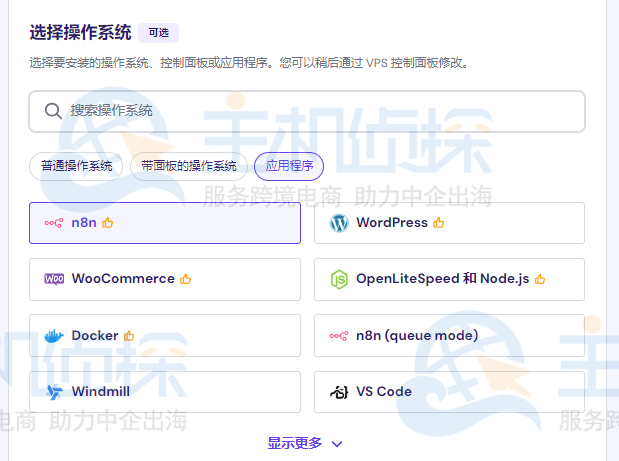This screenshot has height=461, width=619.
Task: Switch to the 应用程序 tab
Action: pyautogui.click(x=289, y=166)
